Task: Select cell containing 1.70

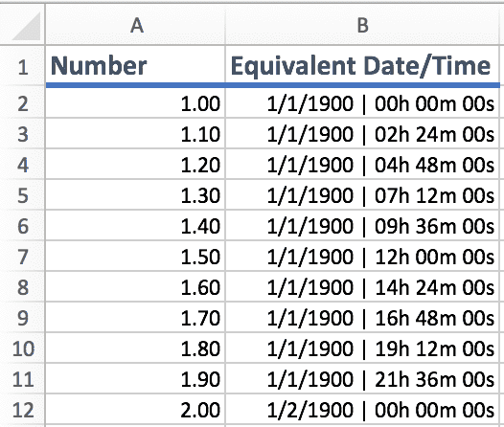Action: coord(135,317)
